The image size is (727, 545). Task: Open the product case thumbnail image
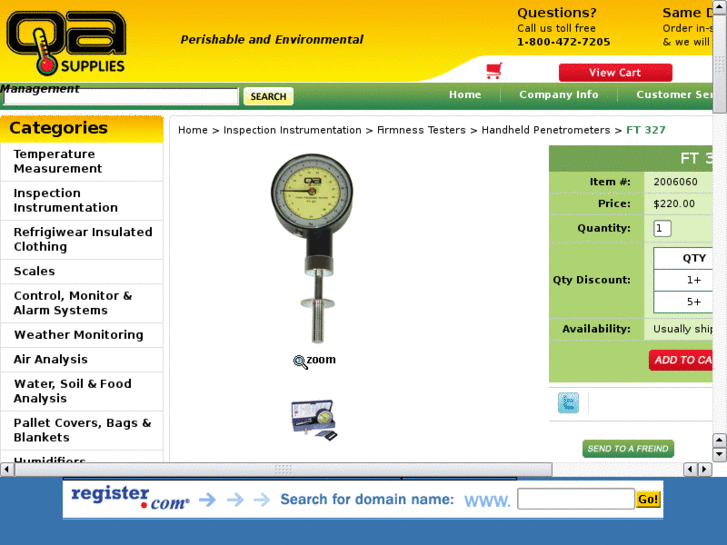pos(314,420)
